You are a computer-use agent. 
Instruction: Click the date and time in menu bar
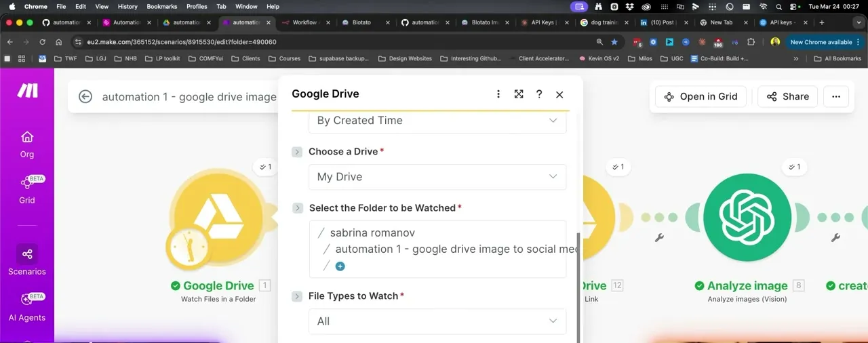click(x=834, y=6)
